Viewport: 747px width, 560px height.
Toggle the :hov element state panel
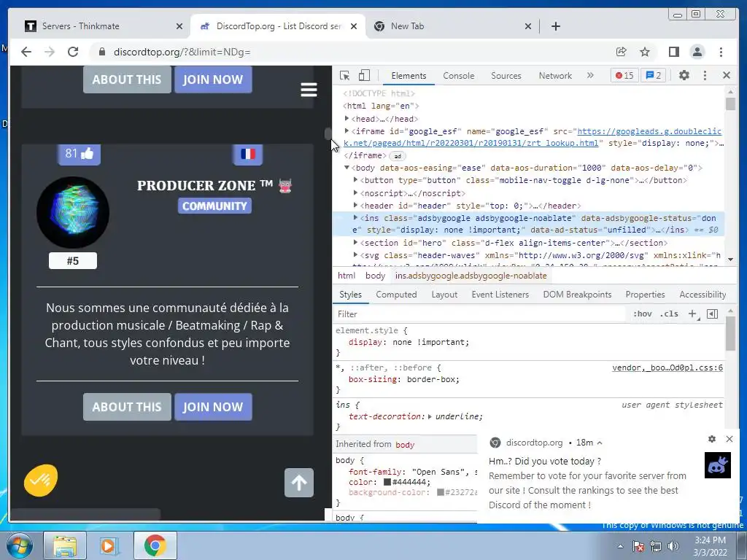642,314
